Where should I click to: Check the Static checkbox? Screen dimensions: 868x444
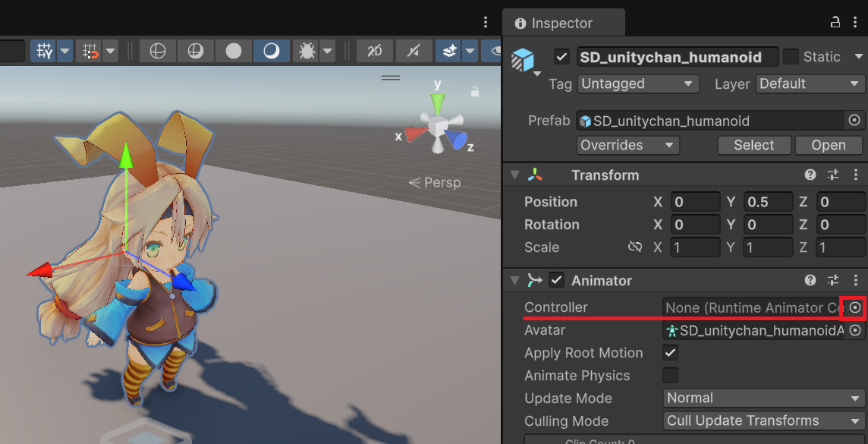[x=791, y=57]
